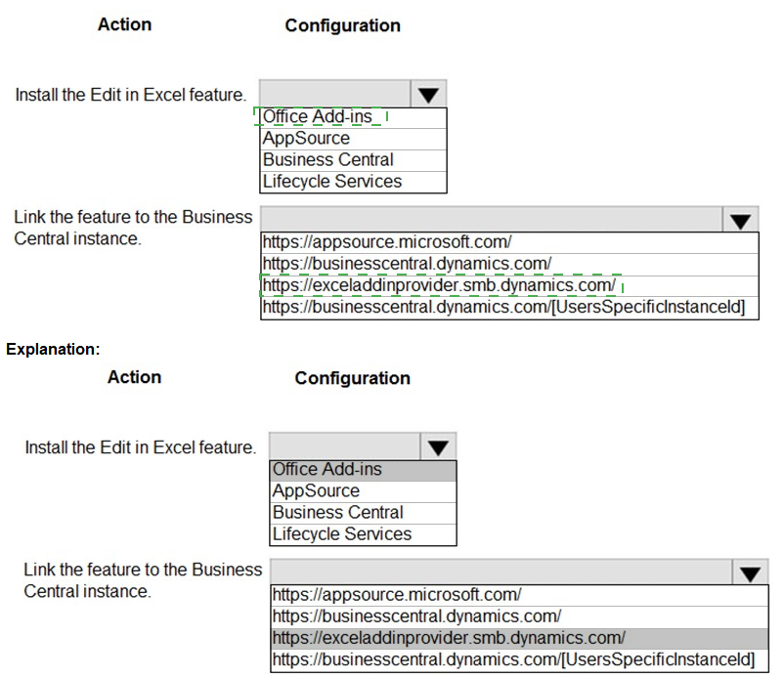Click the gray-highlighted Office Add-ins in Explanation

point(327,470)
